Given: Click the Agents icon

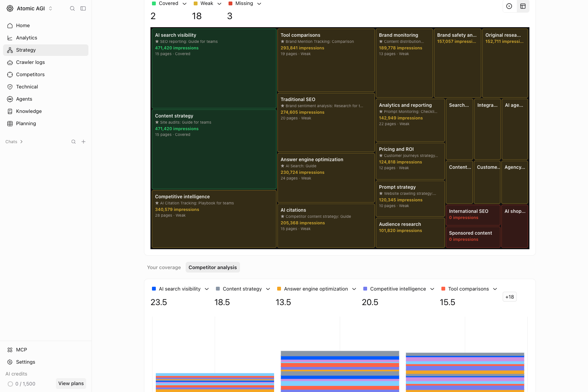Looking at the screenshot, I should coord(10,99).
